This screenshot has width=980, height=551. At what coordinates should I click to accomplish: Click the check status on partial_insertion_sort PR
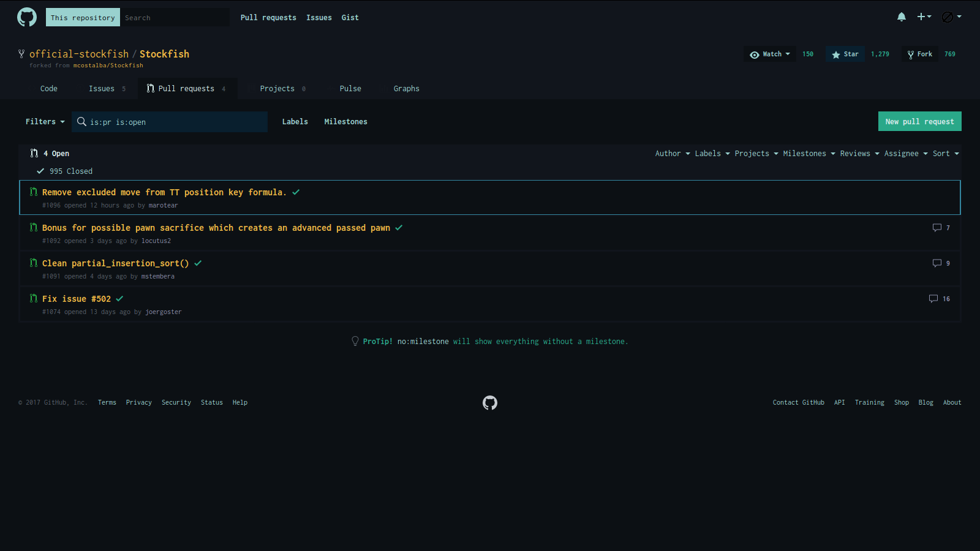[198, 263]
